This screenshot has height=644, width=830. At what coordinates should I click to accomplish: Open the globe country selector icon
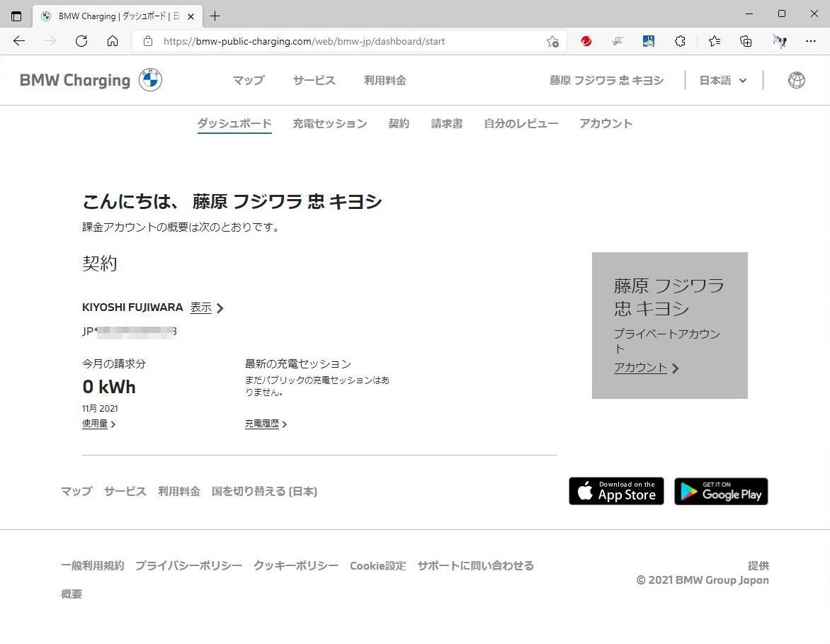(x=796, y=81)
